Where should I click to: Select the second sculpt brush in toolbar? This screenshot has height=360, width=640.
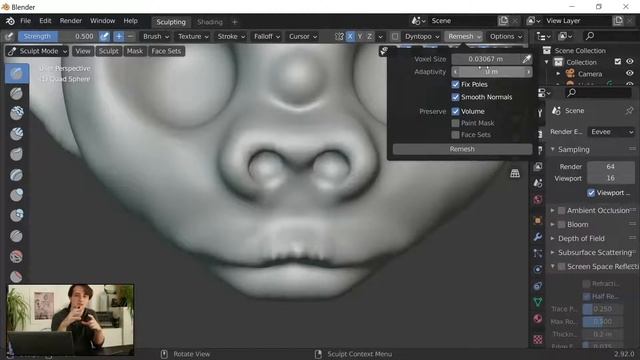pos(16,93)
